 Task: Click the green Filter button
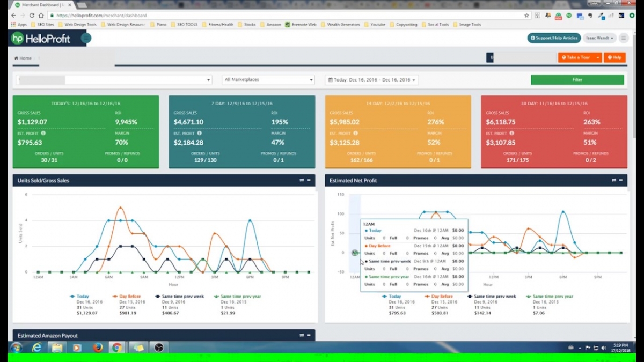(577, 79)
